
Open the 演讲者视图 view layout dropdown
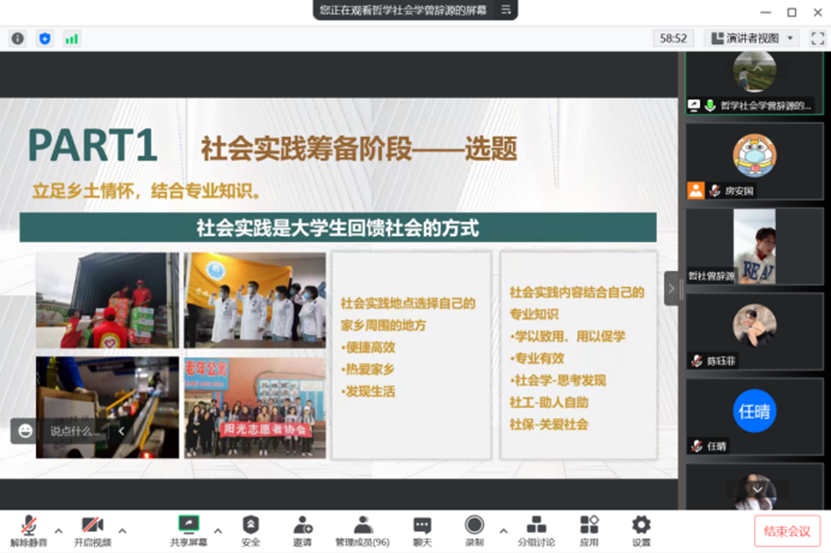(x=750, y=38)
